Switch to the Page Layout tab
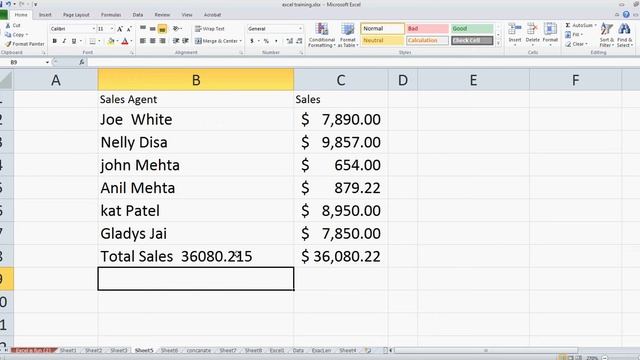The height and width of the screenshot is (360, 640). (x=76, y=15)
